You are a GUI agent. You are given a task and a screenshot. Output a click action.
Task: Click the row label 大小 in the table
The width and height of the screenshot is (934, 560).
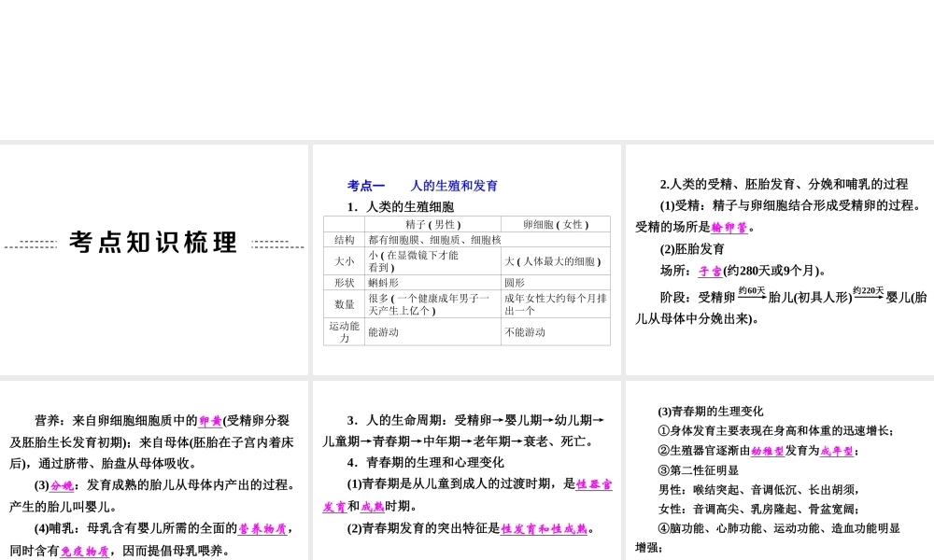(x=345, y=261)
